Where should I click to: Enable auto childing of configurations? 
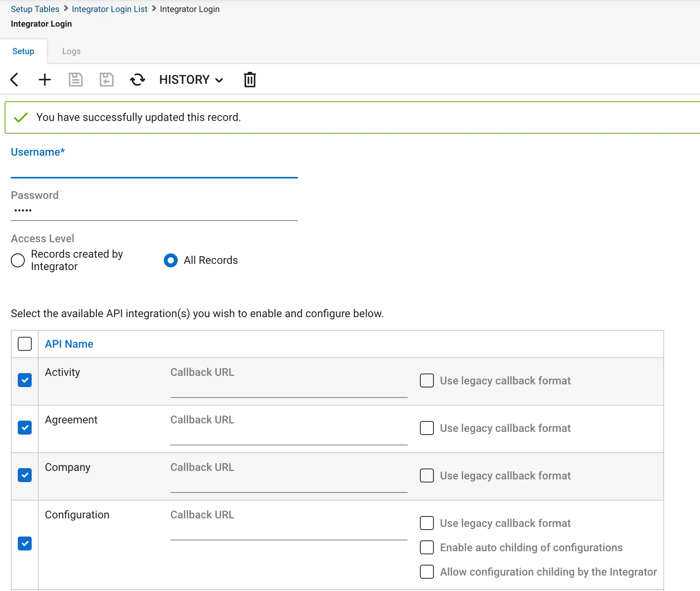click(x=427, y=547)
